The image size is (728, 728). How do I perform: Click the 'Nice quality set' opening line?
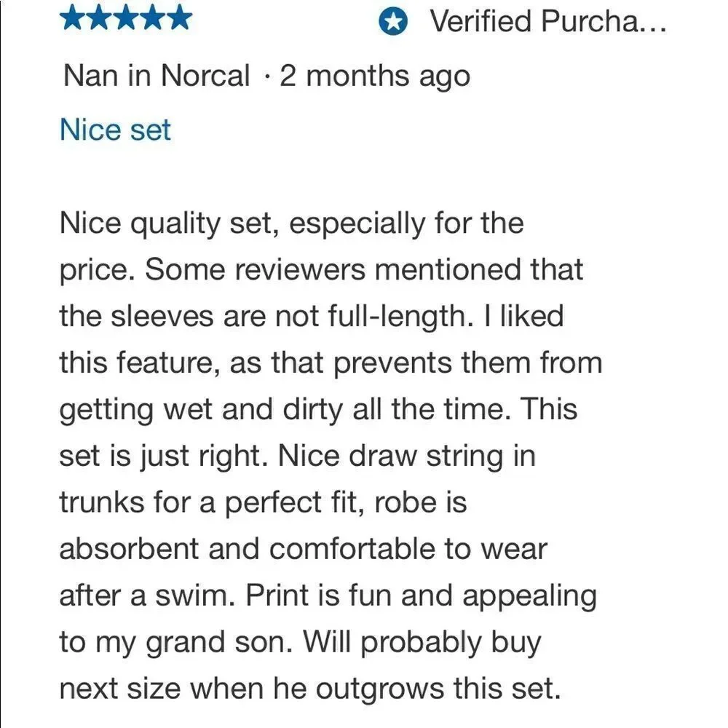(x=292, y=223)
